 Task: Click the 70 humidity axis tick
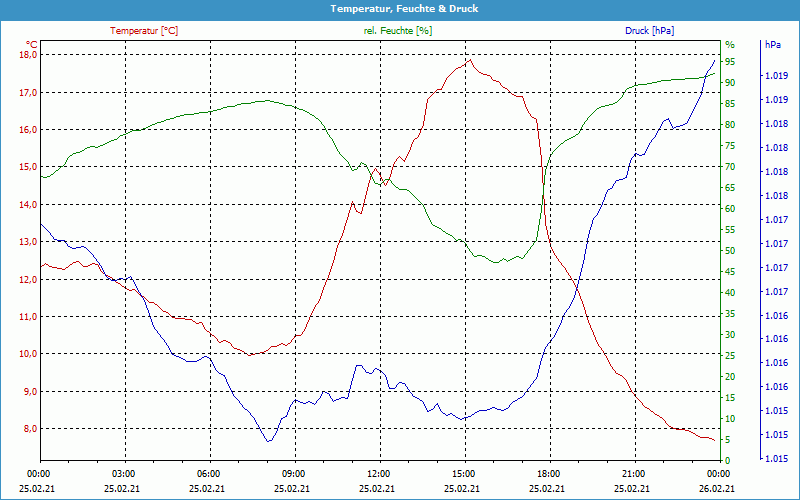pos(730,167)
